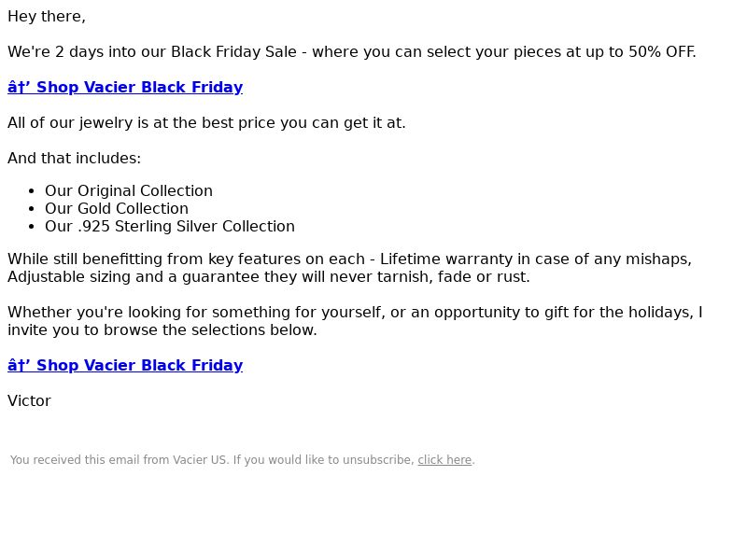Click the bullet marker beside Our Original Collection
This screenshot has height=560, width=747.
click(x=32, y=191)
